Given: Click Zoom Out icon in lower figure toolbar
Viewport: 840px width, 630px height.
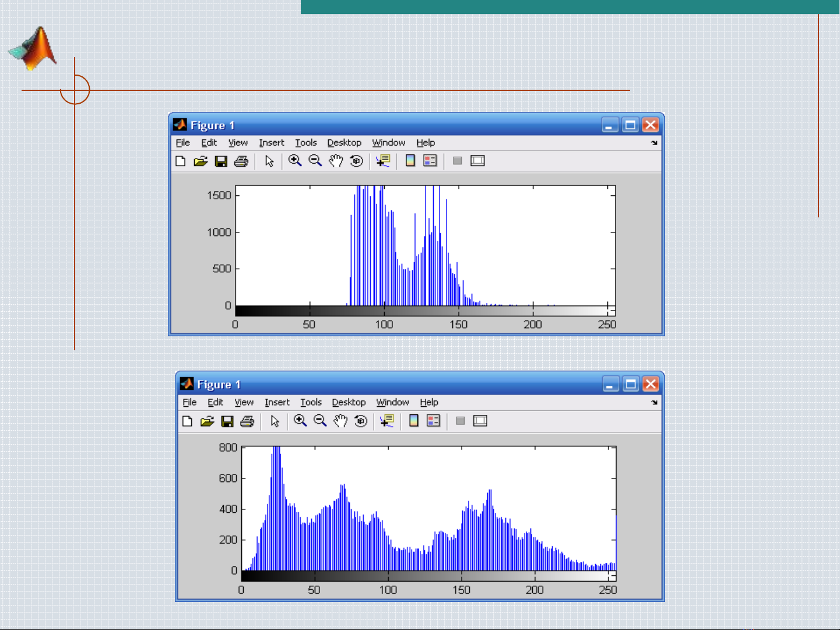Looking at the screenshot, I should pyautogui.click(x=320, y=421).
